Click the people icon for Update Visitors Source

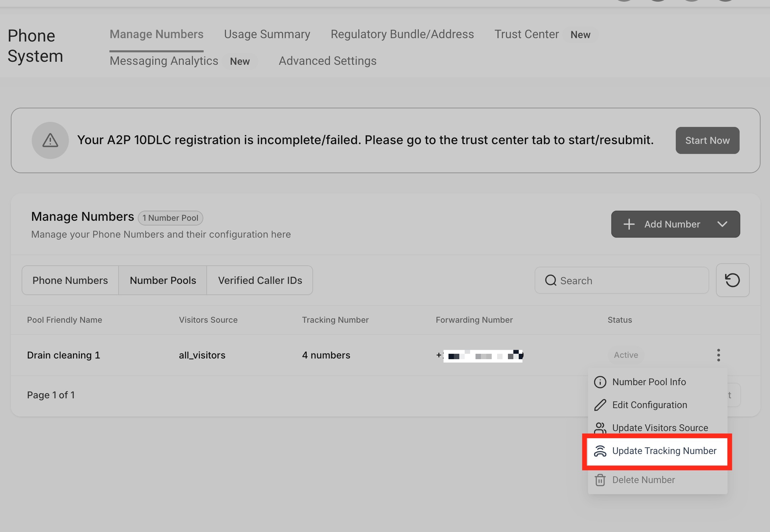(x=600, y=427)
